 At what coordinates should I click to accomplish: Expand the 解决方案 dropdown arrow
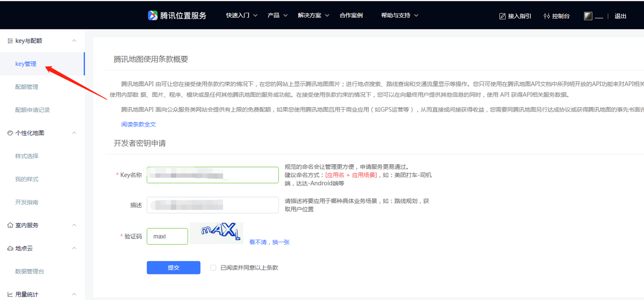[x=327, y=16]
